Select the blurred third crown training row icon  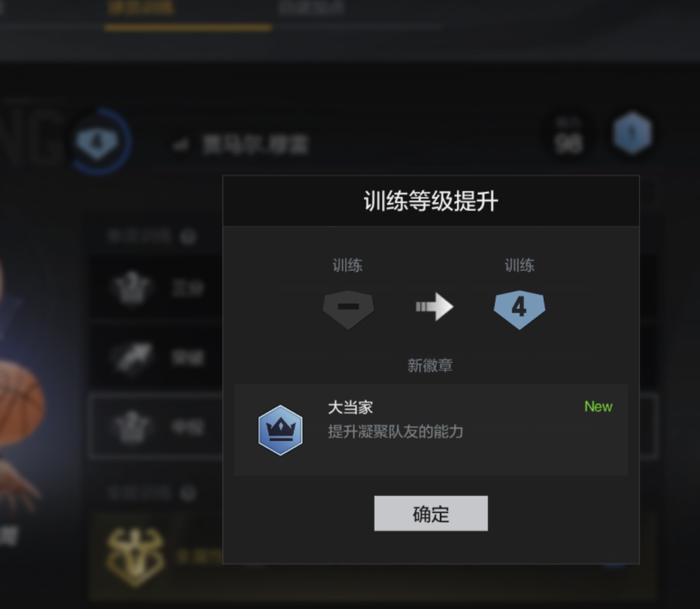point(131,427)
